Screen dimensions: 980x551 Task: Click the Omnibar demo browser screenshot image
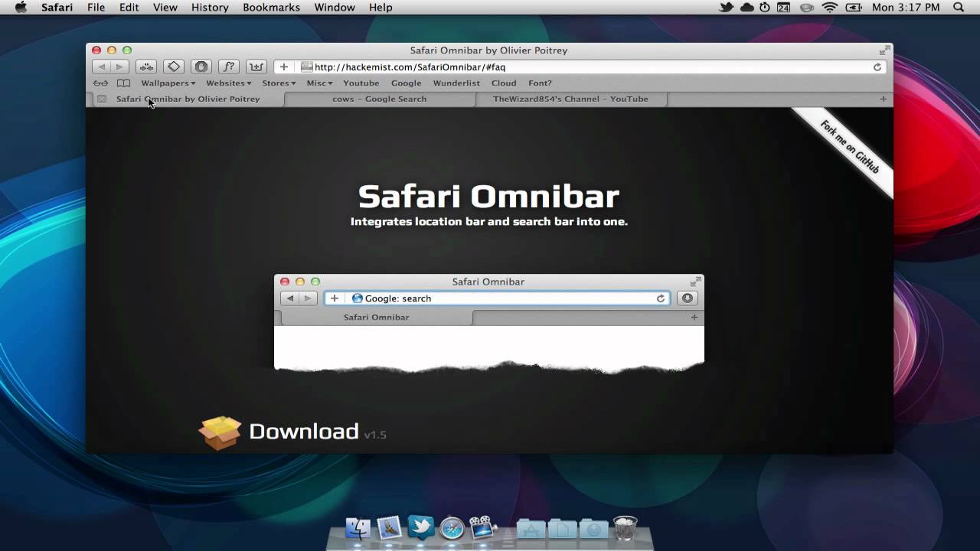[x=489, y=323]
